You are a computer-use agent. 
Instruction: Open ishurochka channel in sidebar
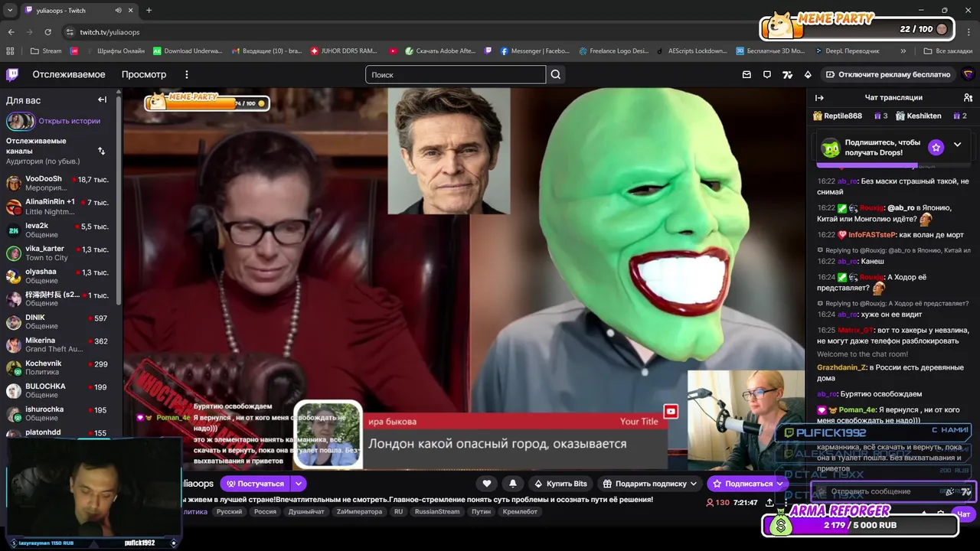click(x=58, y=413)
